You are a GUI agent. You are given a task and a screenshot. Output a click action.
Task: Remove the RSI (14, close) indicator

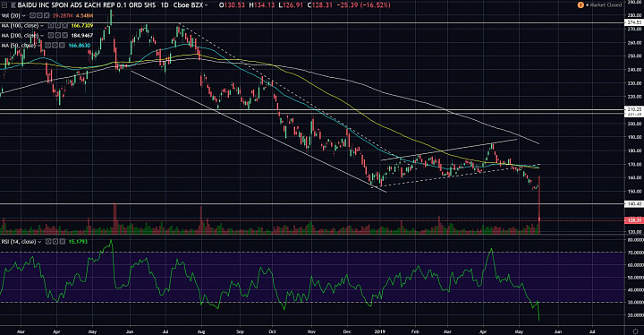point(62,242)
